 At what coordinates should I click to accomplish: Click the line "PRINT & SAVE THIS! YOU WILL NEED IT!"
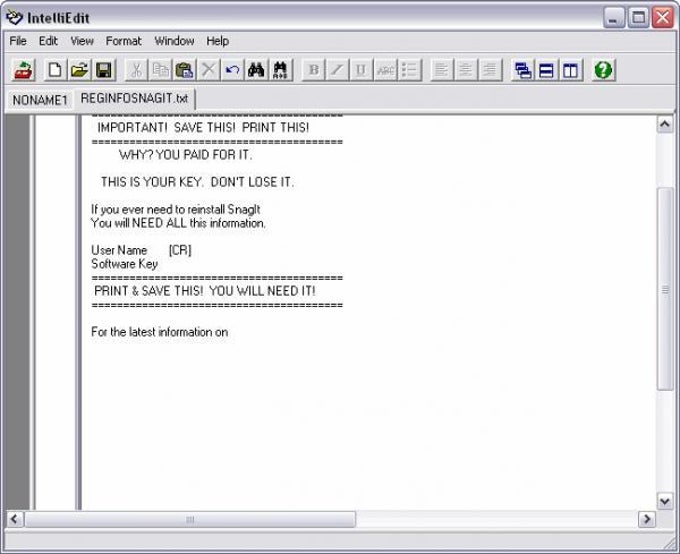(205, 291)
